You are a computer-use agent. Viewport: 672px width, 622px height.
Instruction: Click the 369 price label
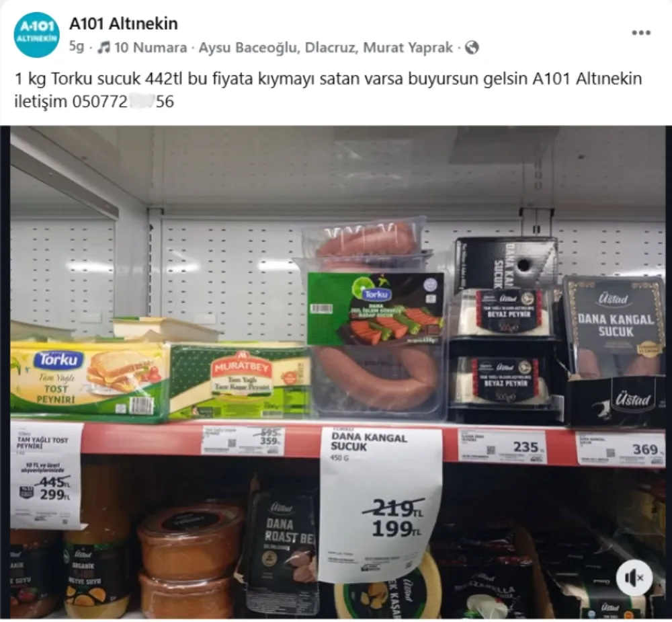tap(620, 449)
